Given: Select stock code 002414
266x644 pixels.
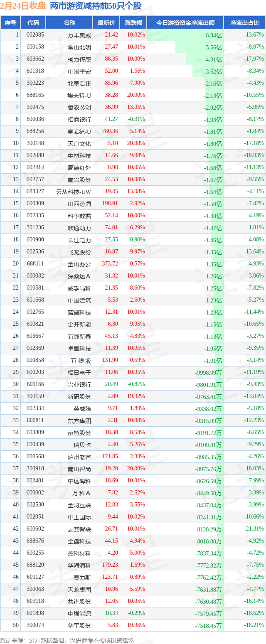Looking at the screenshot, I should (35, 167).
